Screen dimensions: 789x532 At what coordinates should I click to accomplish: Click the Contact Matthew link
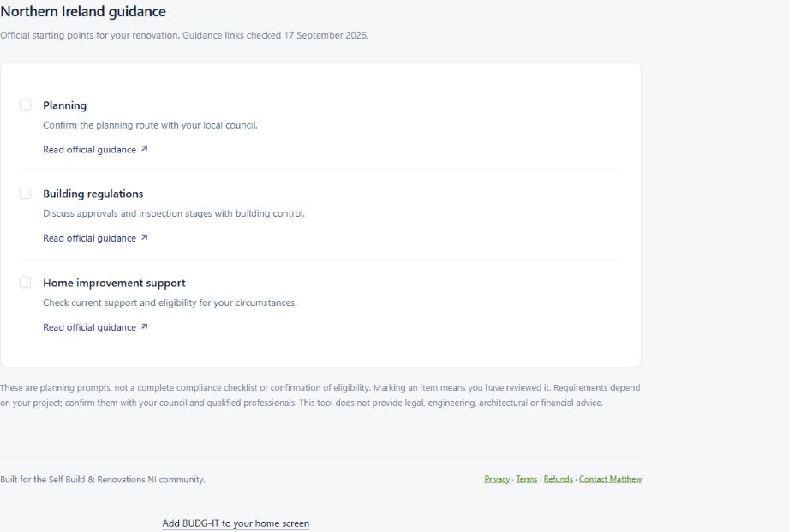pos(610,479)
